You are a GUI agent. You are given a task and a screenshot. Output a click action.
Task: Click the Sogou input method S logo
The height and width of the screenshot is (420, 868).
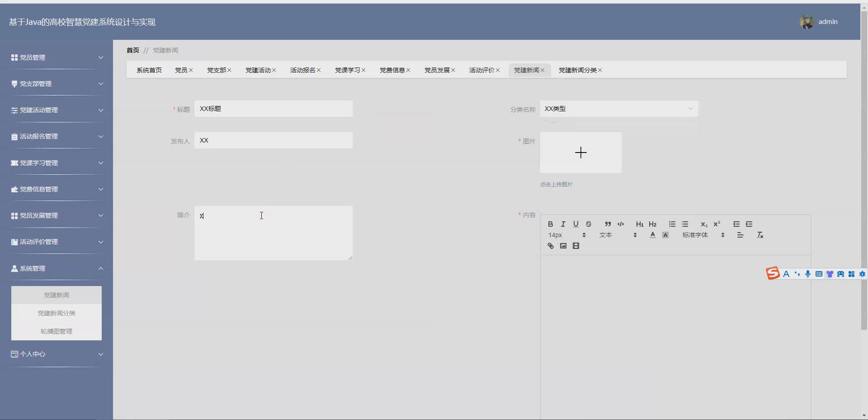point(773,273)
